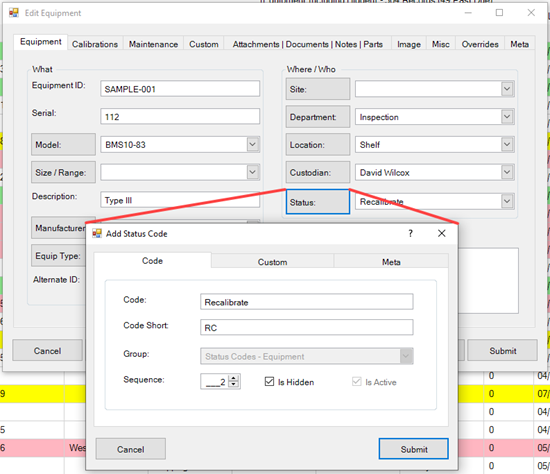Open the Status dropdown showing Recalibrate
This screenshot has width=550, height=474.
pos(507,201)
